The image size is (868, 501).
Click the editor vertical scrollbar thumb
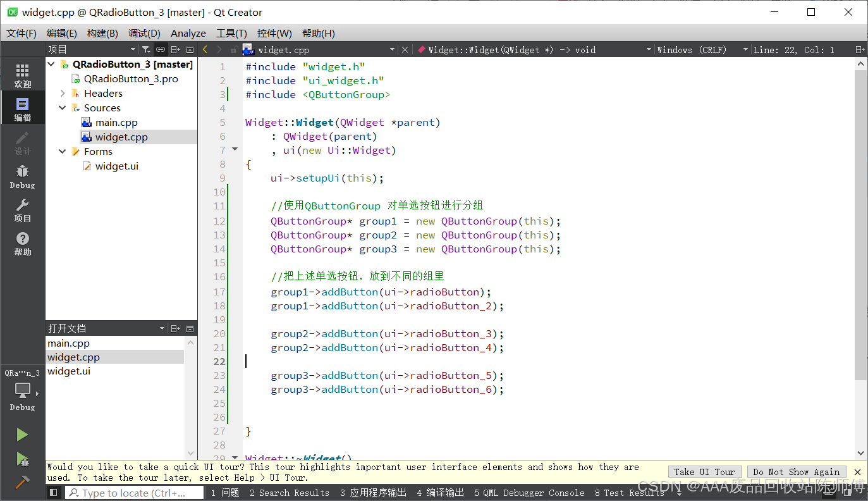(860, 225)
